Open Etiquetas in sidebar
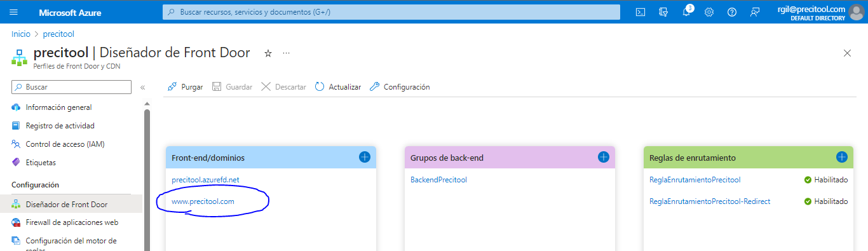Viewport: 868px width, 251px height. pyautogui.click(x=41, y=163)
